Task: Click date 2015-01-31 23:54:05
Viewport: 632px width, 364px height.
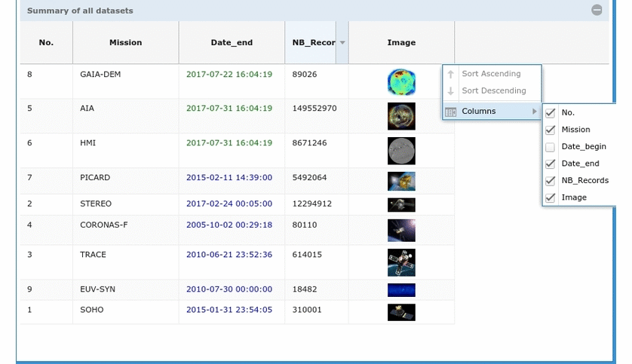Action: [229, 310]
